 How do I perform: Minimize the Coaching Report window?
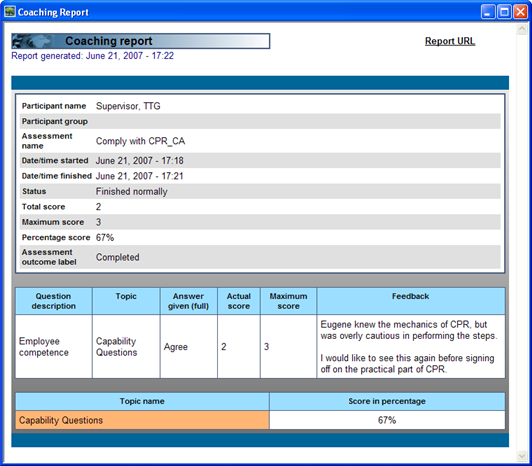point(488,12)
